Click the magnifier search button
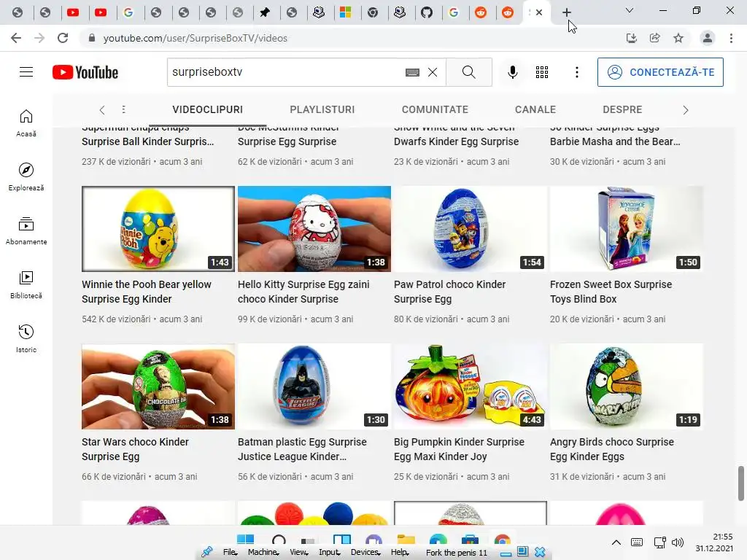Image resolution: width=747 pixels, height=560 pixels. (x=469, y=72)
